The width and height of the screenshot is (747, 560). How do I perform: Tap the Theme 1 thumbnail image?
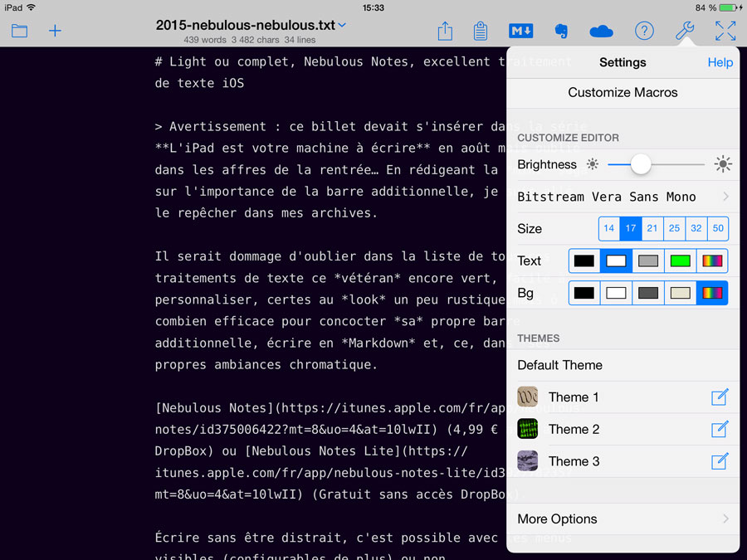(527, 397)
